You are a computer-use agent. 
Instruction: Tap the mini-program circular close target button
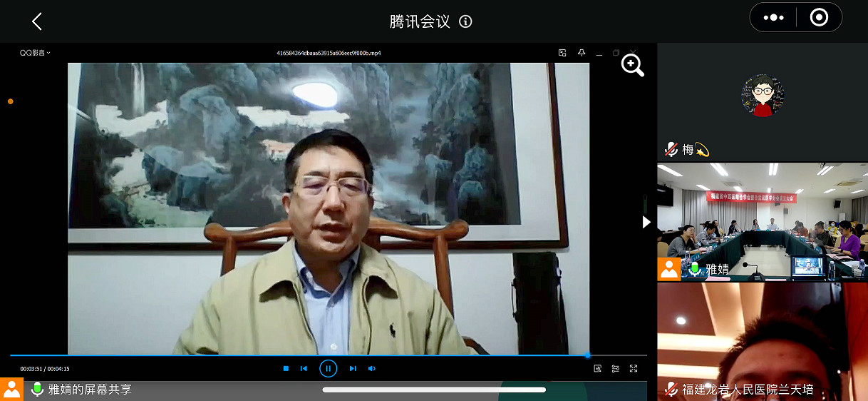819,18
